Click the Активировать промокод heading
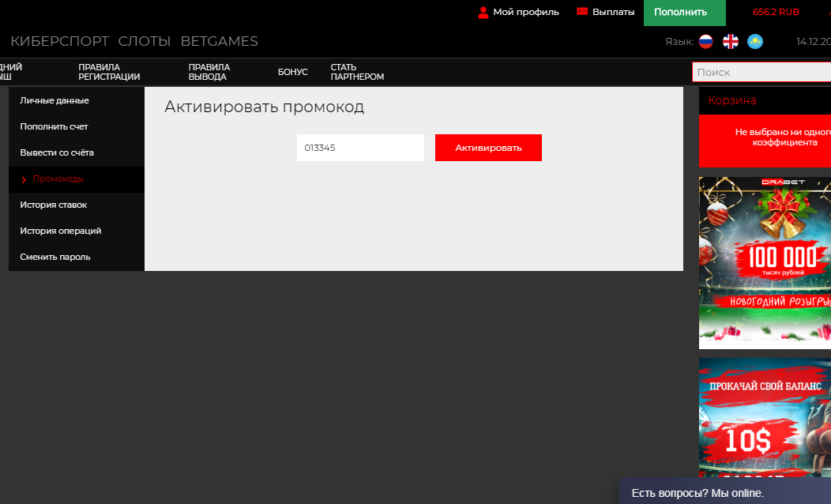This screenshot has height=504, width=831. click(x=264, y=107)
